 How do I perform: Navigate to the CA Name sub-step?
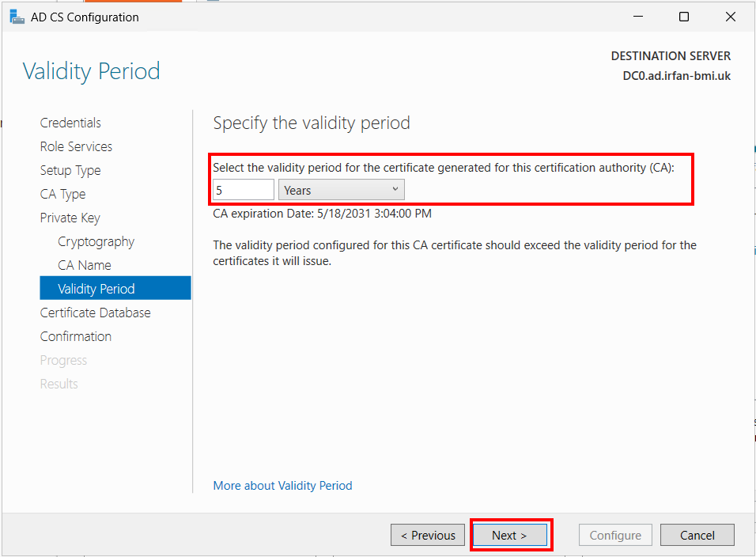pos(85,265)
